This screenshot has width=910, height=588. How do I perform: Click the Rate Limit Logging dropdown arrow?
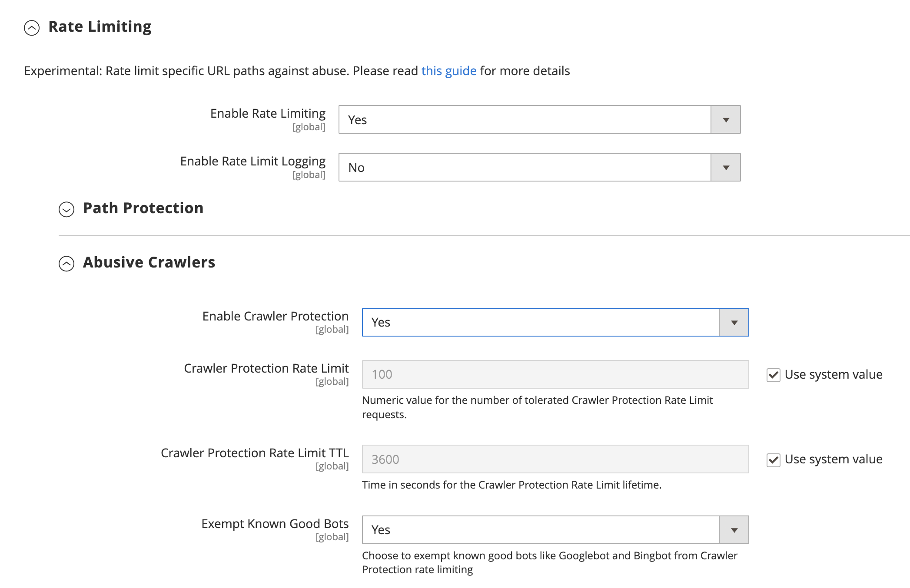pyautogui.click(x=725, y=168)
